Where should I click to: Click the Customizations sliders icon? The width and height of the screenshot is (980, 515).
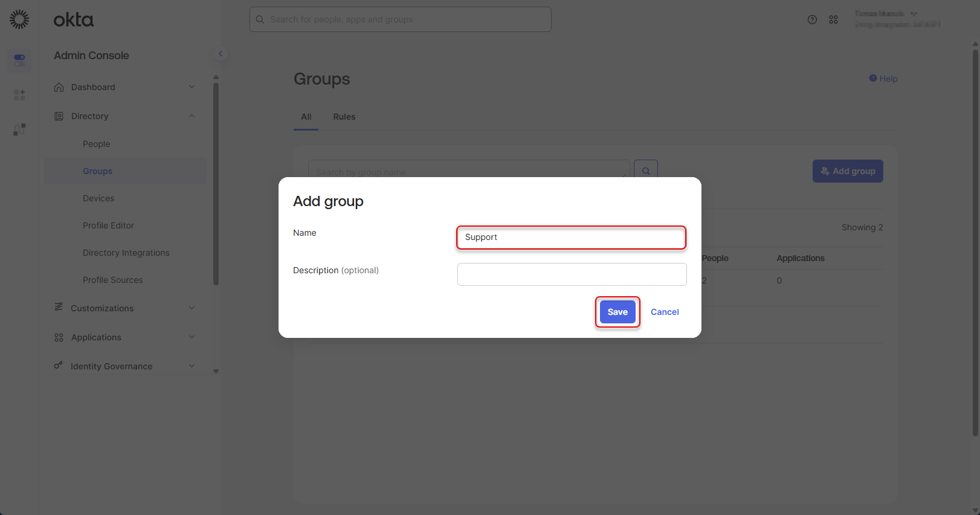point(59,307)
